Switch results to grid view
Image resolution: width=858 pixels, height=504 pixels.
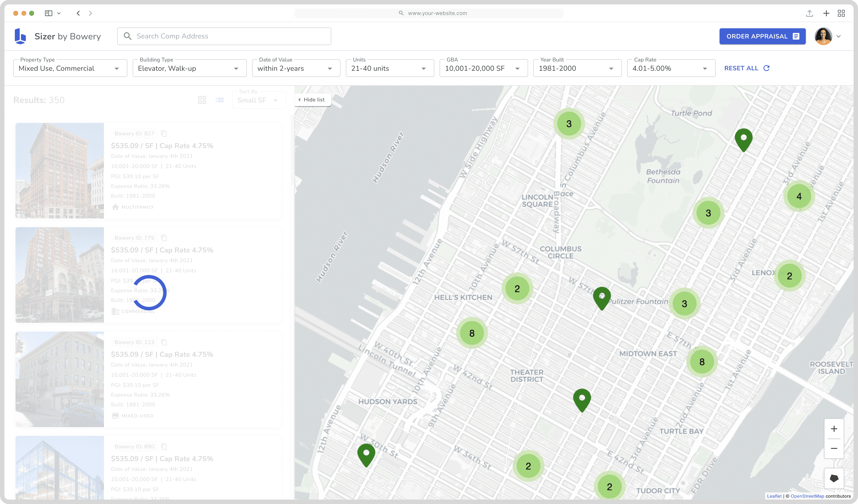[202, 100]
